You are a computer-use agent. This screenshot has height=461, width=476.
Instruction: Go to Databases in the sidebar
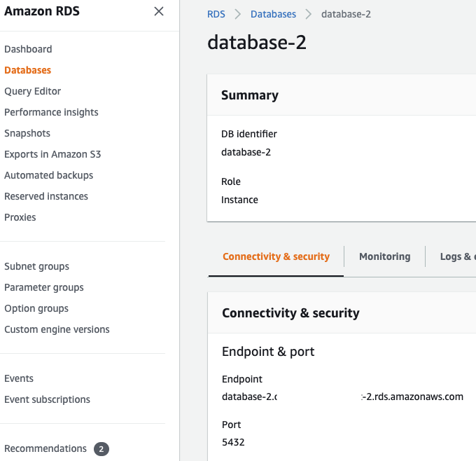(x=27, y=70)
